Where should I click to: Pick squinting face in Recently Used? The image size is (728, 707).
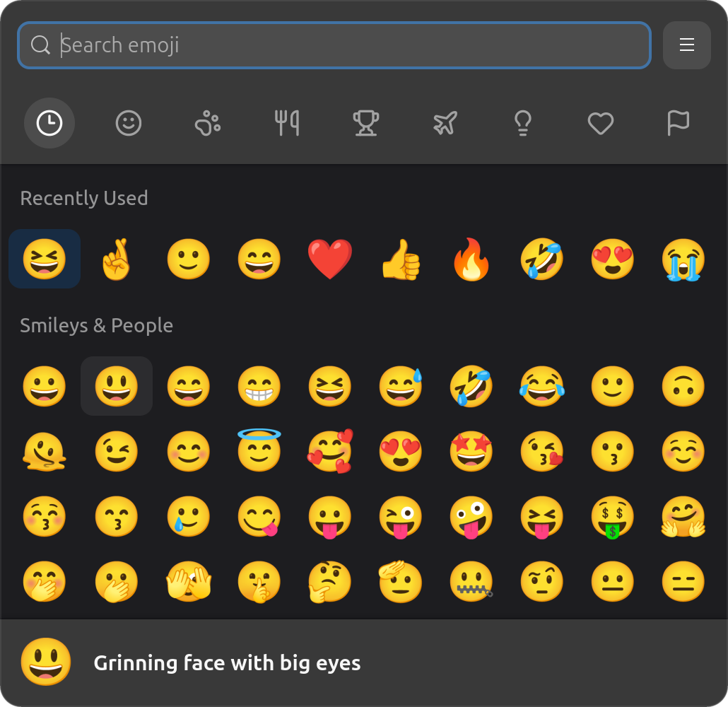coord(45,259)
